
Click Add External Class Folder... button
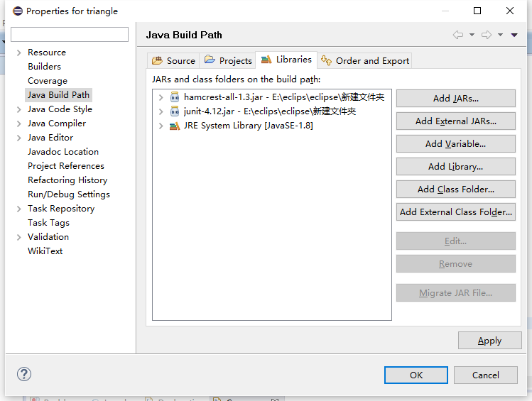point(456,212)
